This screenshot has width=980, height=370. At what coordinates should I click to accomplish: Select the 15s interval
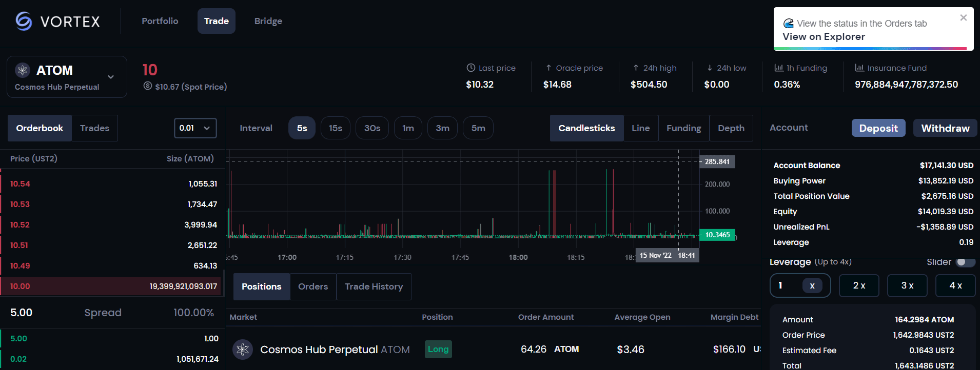coord(336,128)
